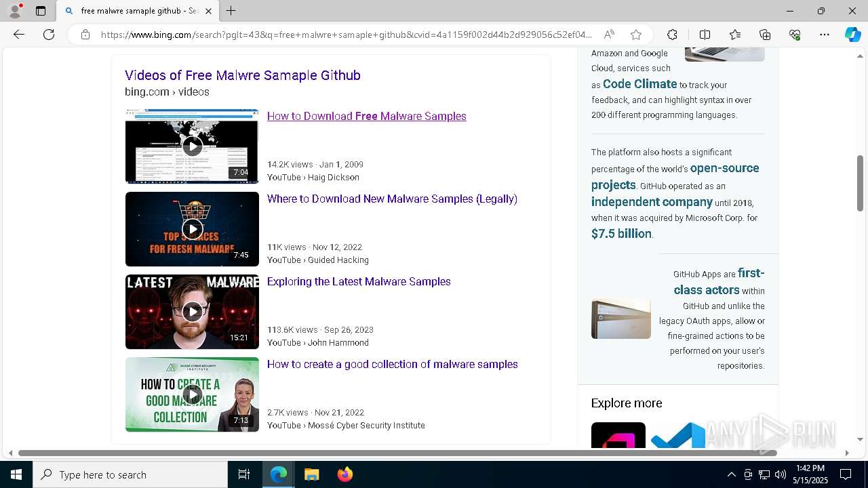Click horizontal scrollbar right arrow
This screenshot has height=488, width=868.
click(847, 453)
